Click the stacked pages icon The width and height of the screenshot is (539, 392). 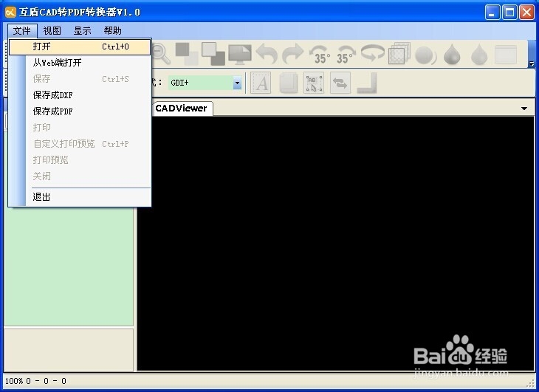288,83
